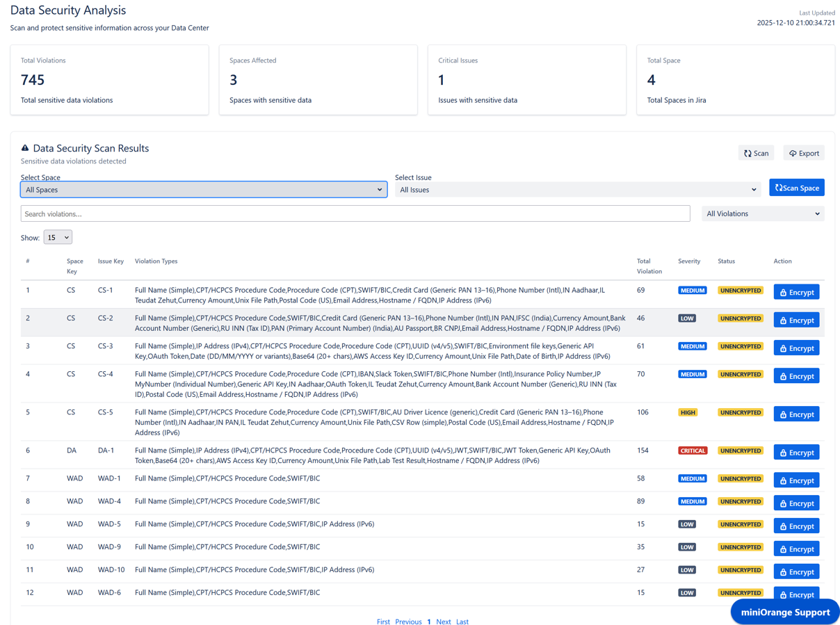Click the CRITICAL severity badge
The width and height of the screenshot is (840, 625).
692,451
